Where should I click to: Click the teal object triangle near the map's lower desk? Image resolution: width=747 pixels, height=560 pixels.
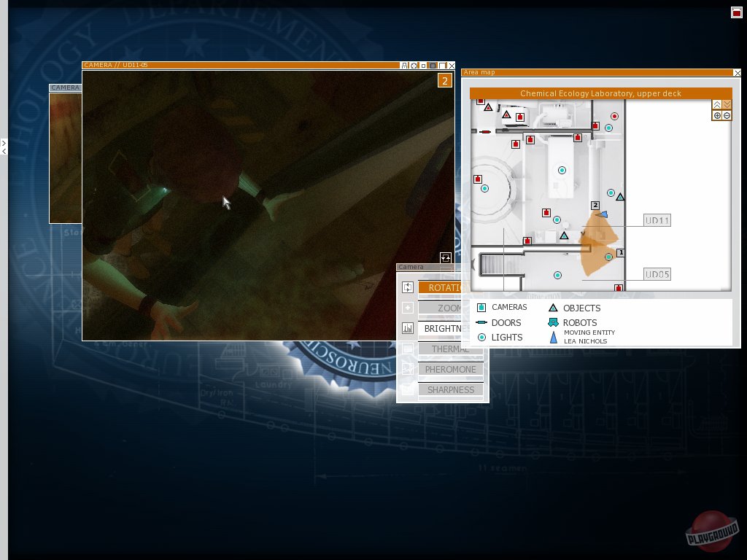click(x=564, y=236)
